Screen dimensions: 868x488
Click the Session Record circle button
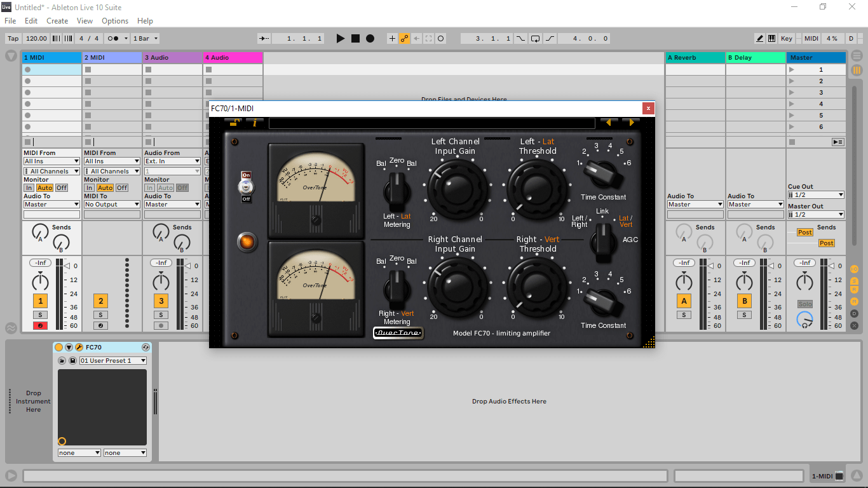(441, 39)
